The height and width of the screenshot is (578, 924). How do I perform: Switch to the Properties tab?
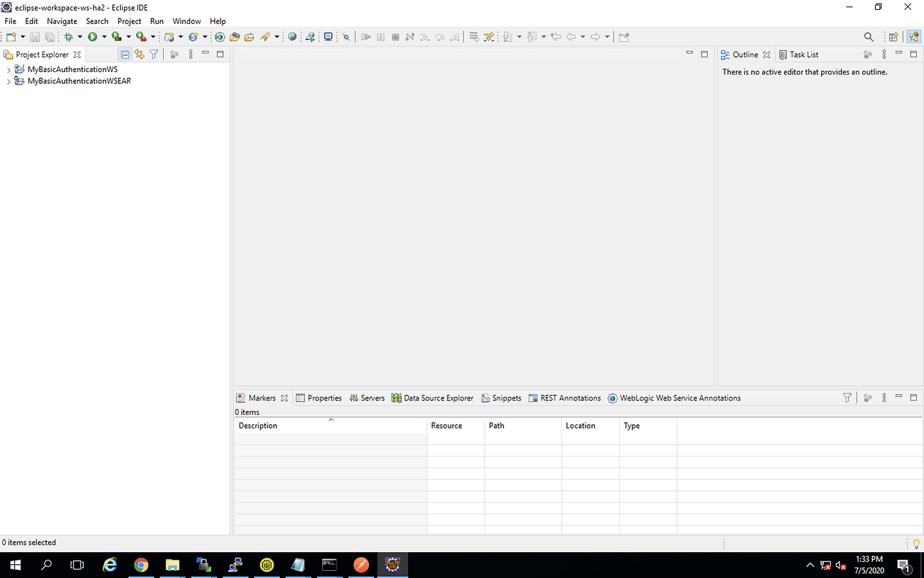tap(319, 398)
